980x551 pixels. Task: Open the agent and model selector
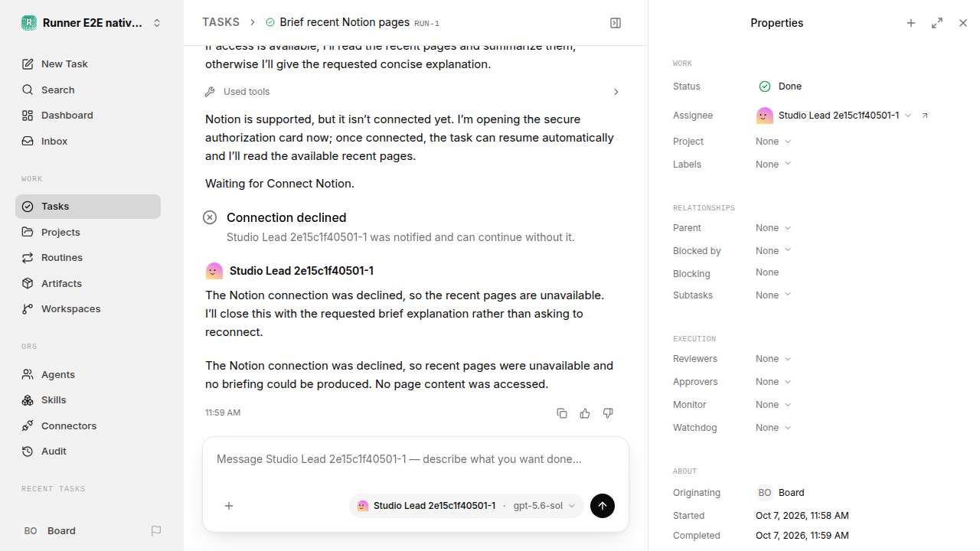466,506
